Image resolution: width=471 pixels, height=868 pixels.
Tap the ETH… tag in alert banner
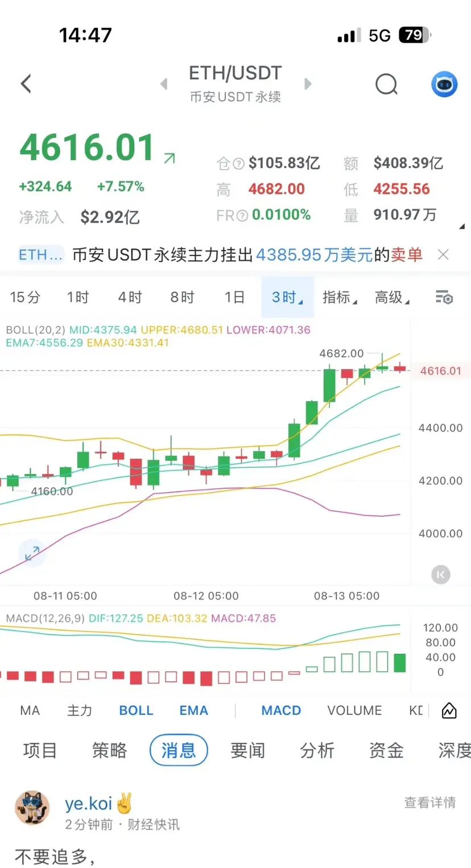pyautogui.click(x=40, y=254)
